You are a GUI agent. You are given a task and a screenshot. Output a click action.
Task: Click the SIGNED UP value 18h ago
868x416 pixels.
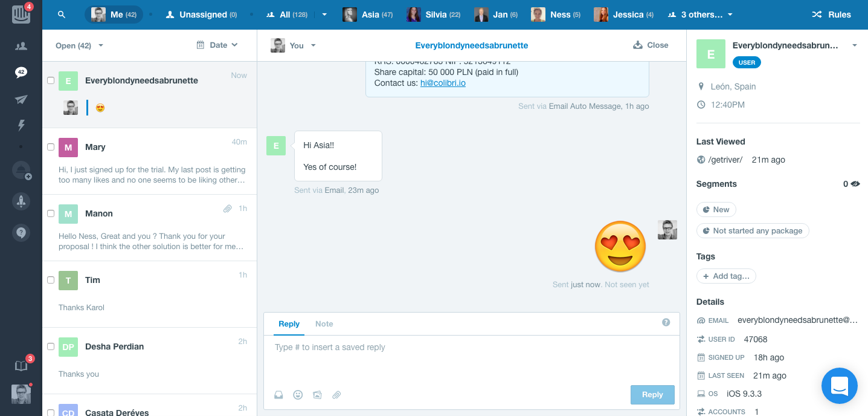(769, 357)
